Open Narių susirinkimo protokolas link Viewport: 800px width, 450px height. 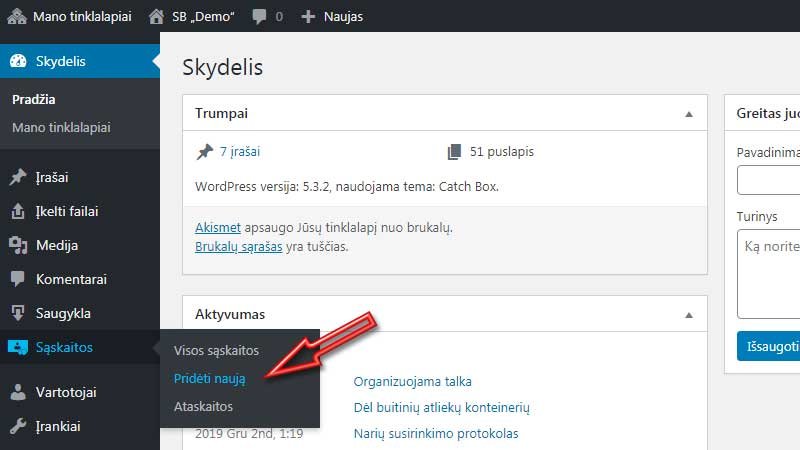click(x=436, y=434)
